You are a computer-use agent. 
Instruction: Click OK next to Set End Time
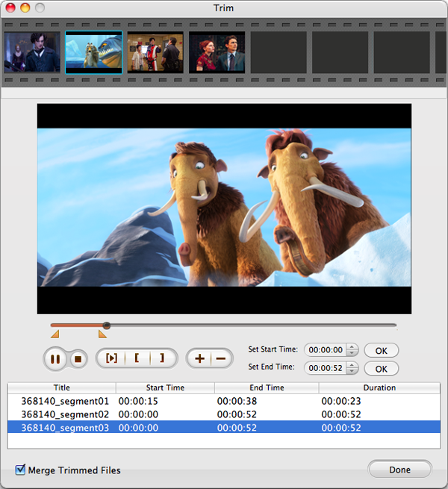(381, 368)
